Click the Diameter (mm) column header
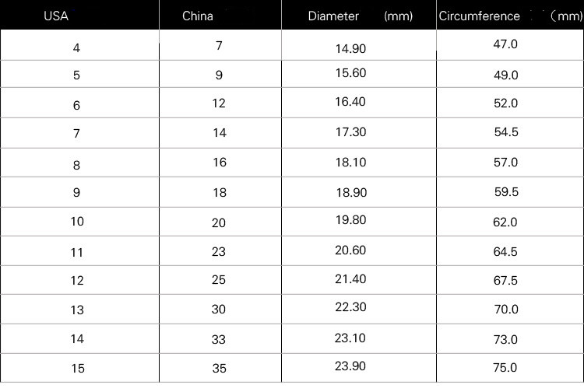Viewport: 584px width, 392px height. coord(360,16)
